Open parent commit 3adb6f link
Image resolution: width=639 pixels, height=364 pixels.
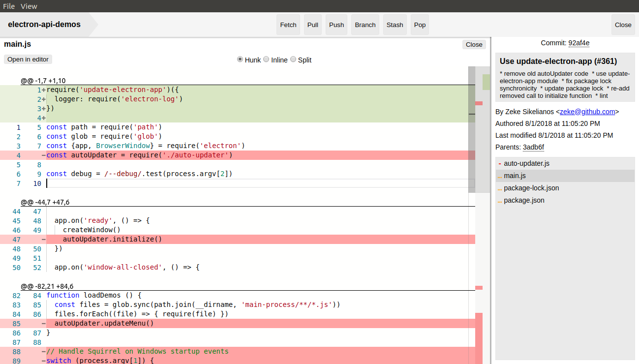coord(533,147)
